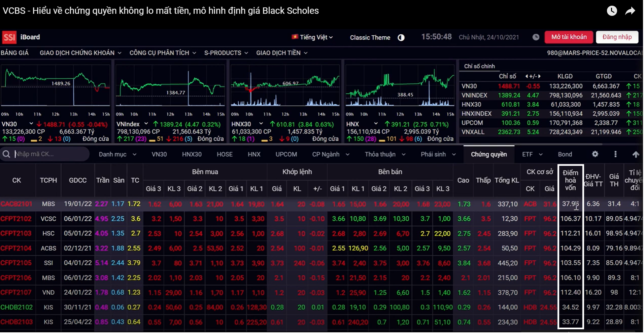Viewport: 644px width, 334px height.
Task: Open Thỏa thuận dropdown
Action: pyautogui.click(x=385, y=154)
